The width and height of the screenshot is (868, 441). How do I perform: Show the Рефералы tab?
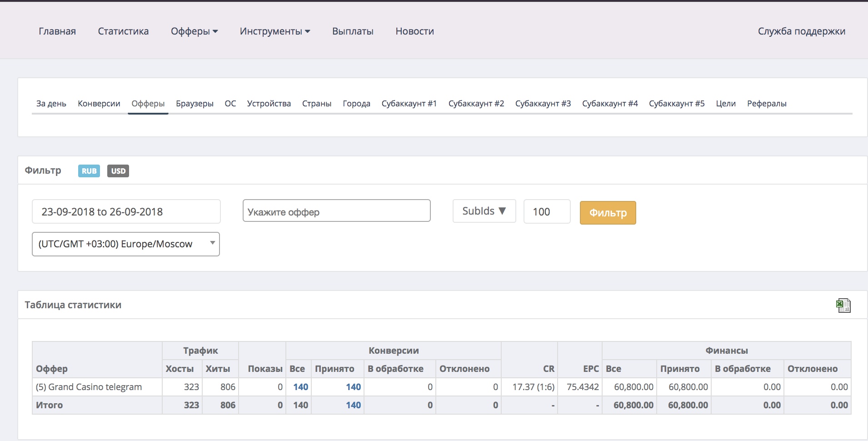tap(766, 104)
